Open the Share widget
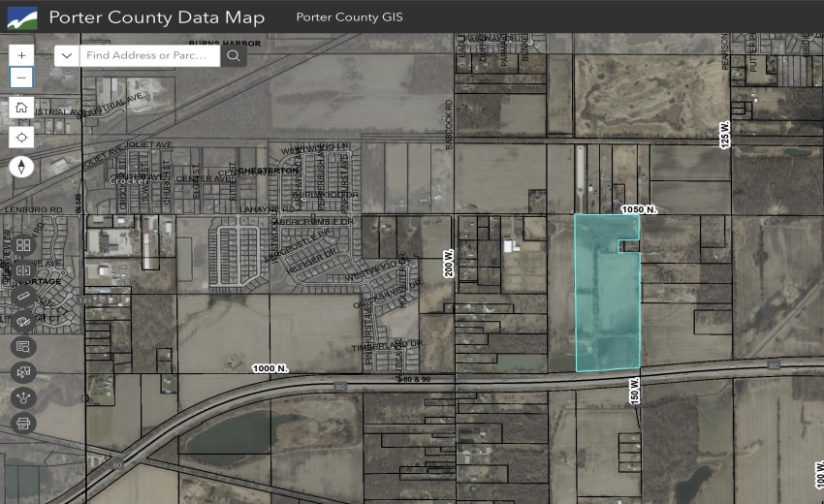824x504 pixels. 24,396
